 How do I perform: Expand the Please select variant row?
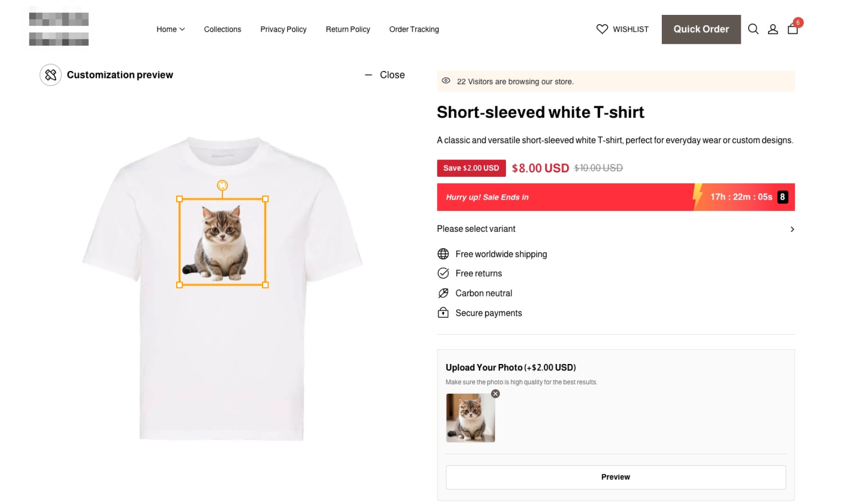(792, 229)
